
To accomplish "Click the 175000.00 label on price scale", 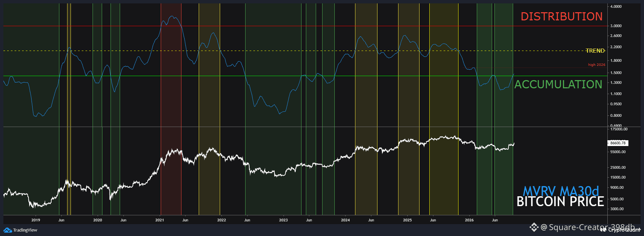I will [619, 129].
